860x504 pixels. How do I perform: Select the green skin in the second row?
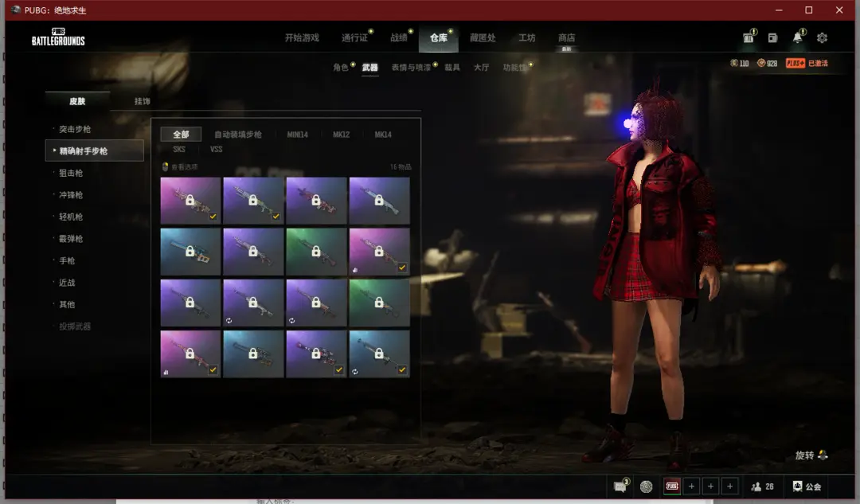pos(316,251)
